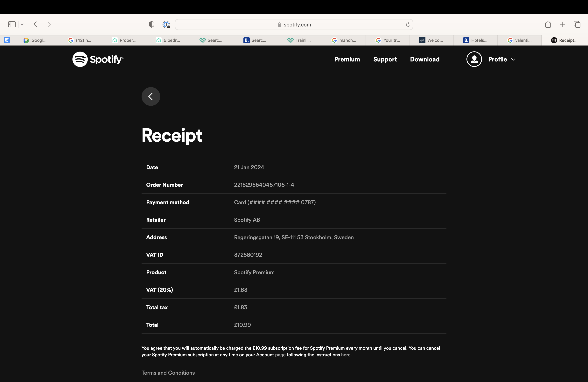
Task: Open the first Searc... tab with green icon
Action: [x=212, y=40]
